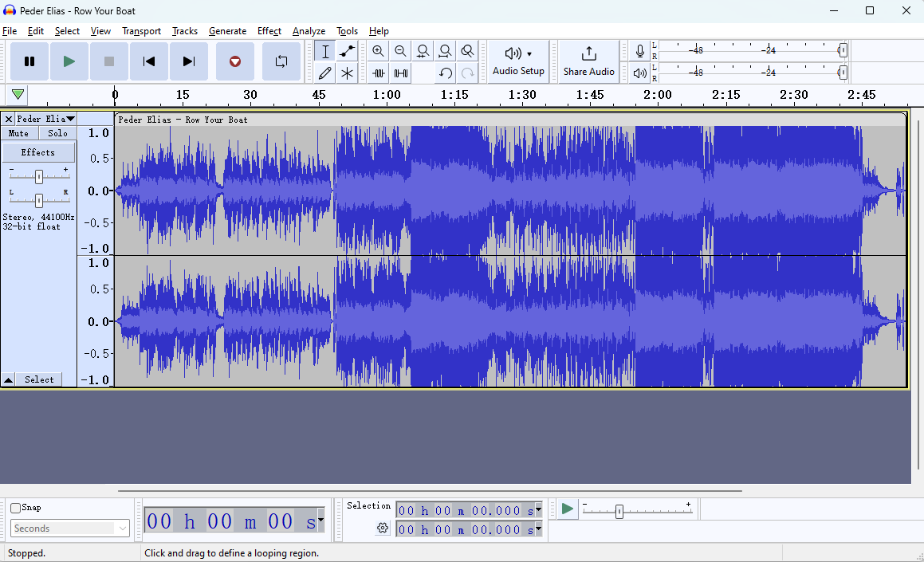Open the Edit menu

(x=35, y=31)
